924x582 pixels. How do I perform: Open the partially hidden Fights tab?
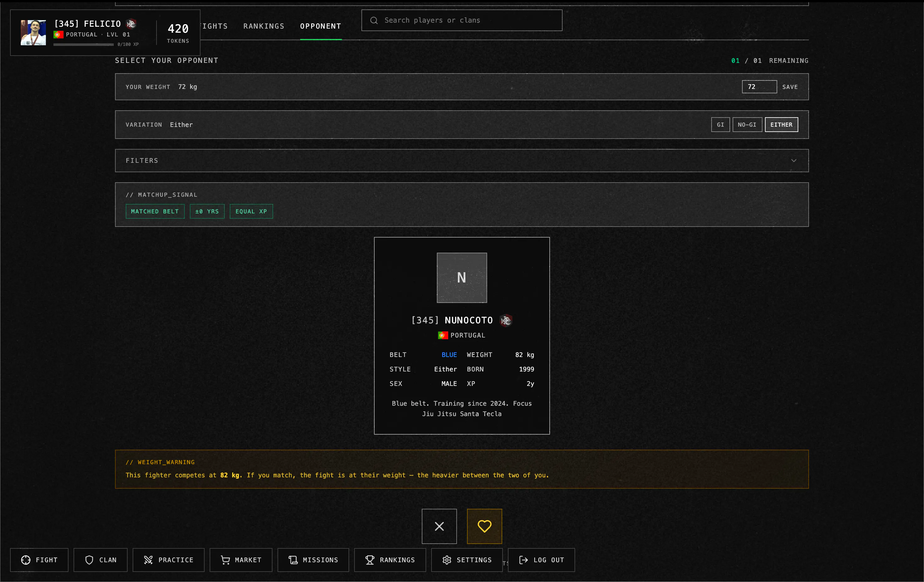point(214,26)
